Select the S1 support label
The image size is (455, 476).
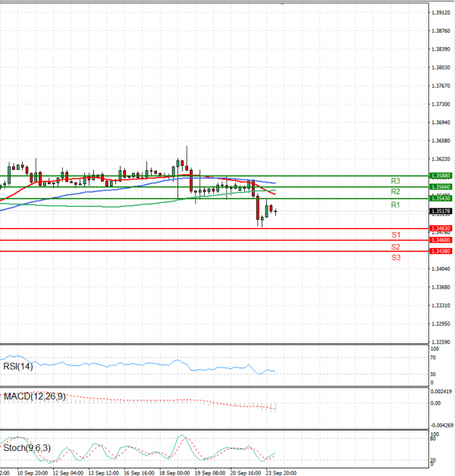(396, 235)
